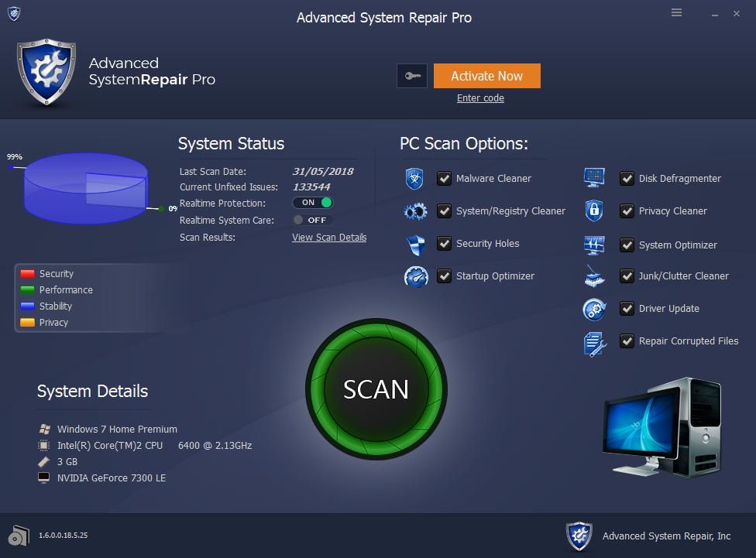This screenshot has height=558, width=756.
Task: Open the Enter code link
Action: [x=480, y=98]
